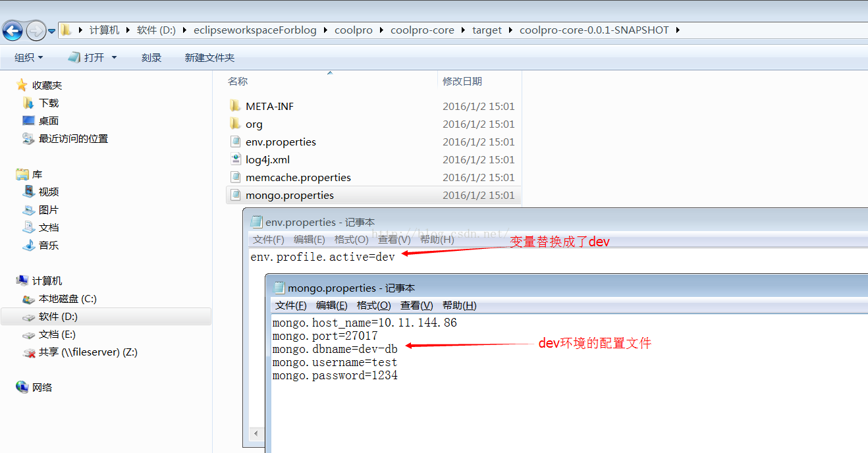
Task: Open 帮助(H) menu in env.properties Notepad
Action: point(437,240)
